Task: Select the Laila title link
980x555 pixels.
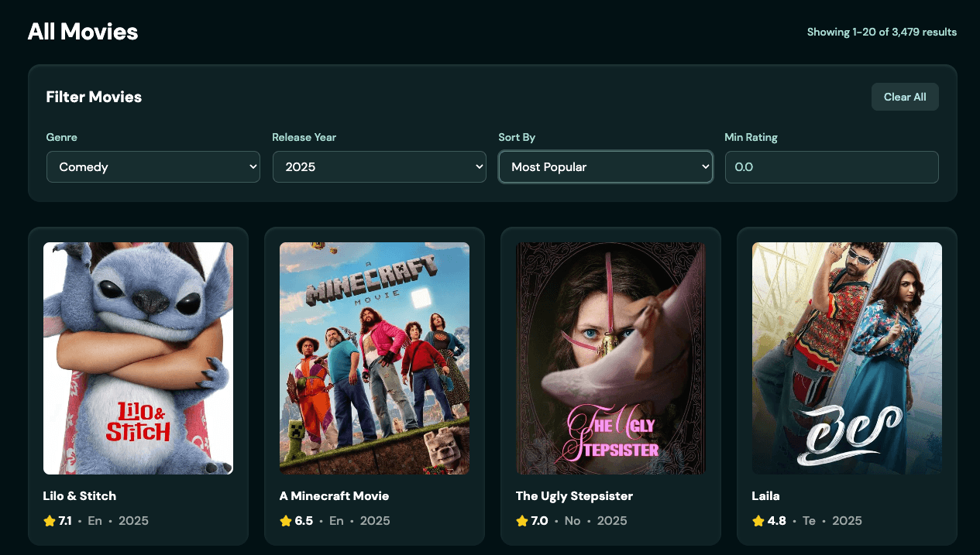Action: tap(765, 495)
